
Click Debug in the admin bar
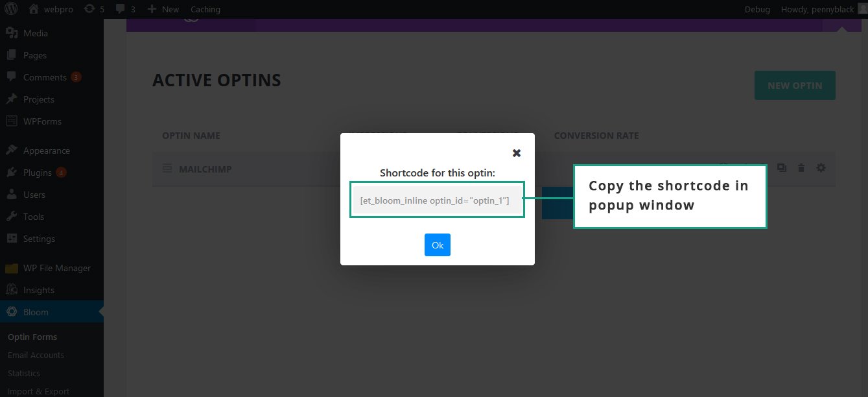click(x=757, y=9)
